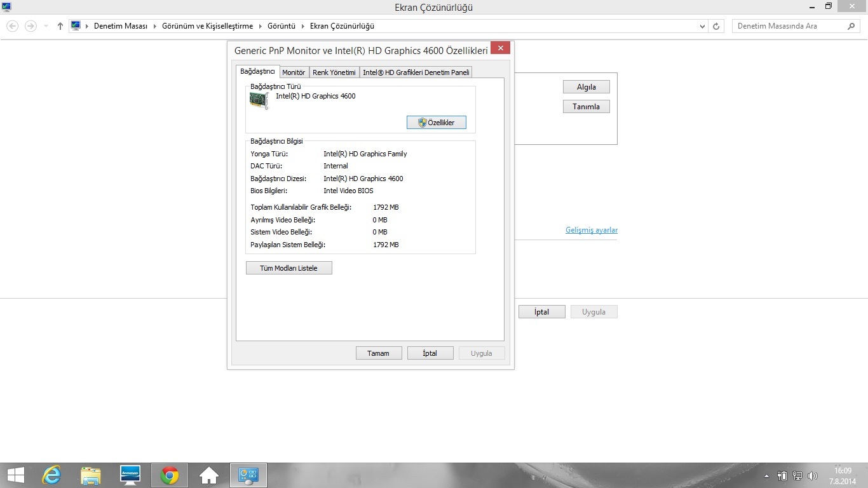Click the Tanımla button

[x=586, y=106]
